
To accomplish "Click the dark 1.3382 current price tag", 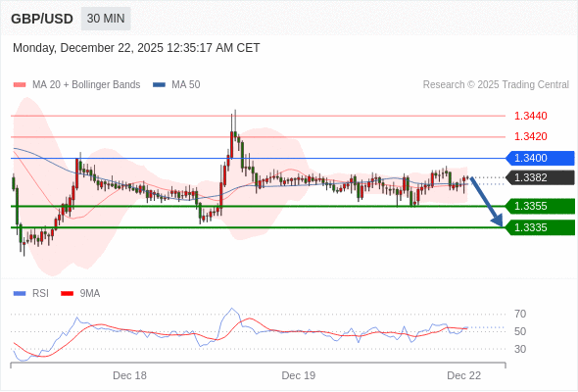I will click(x=540, y=177).
